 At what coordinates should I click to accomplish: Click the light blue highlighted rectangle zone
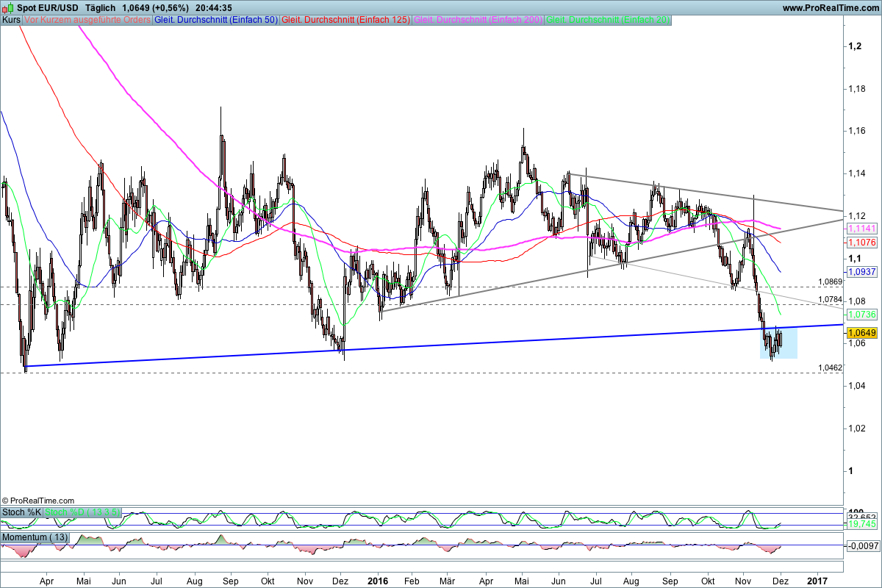(778, 343)
